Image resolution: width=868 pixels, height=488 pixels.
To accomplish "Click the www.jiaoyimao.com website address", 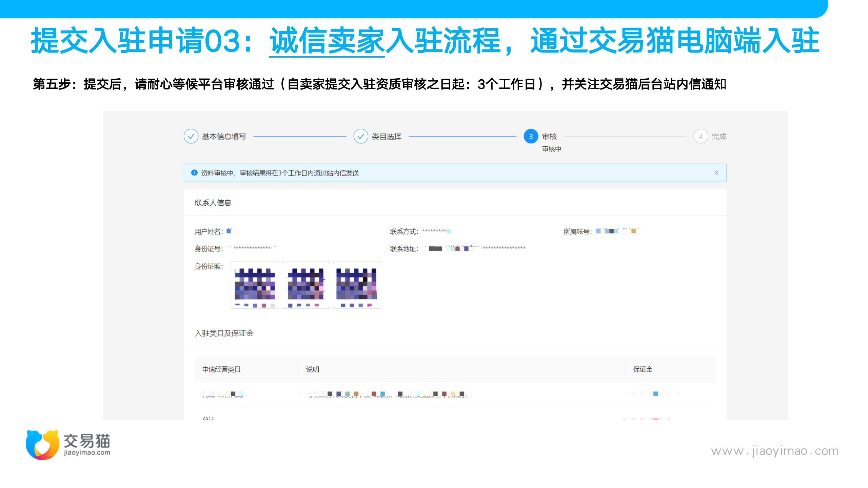I will [x=775, y=451].
